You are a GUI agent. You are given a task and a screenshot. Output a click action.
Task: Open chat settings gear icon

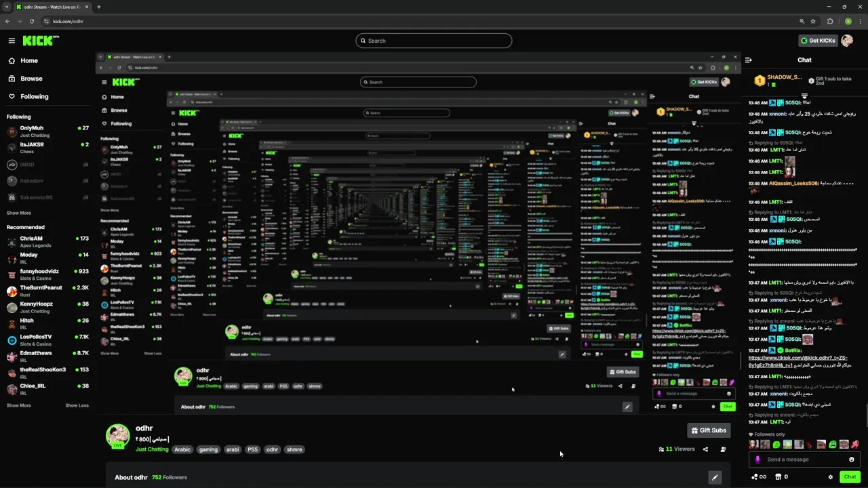[831, 477]
